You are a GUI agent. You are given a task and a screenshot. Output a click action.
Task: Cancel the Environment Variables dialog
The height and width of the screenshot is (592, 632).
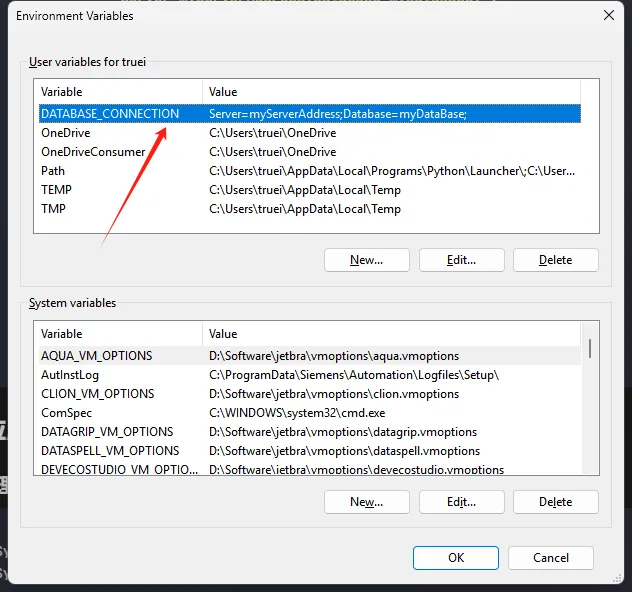click(551, 558)
